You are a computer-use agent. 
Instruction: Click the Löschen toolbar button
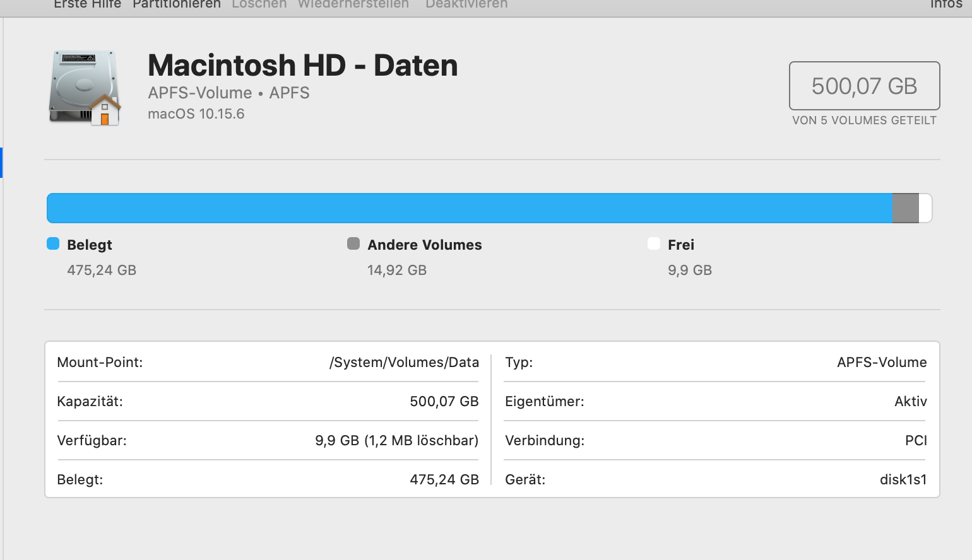tap(259, 4)
